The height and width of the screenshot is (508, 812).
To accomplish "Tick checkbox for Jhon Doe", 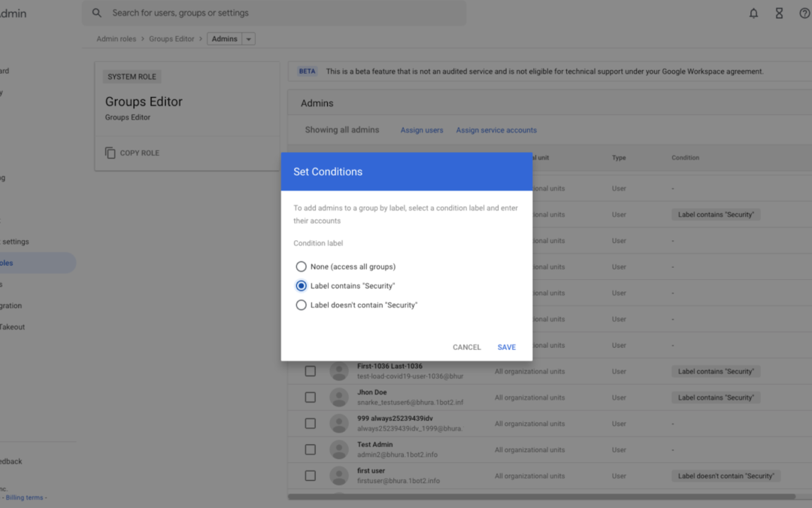I will pyautogui.click(x=311, y=397).
